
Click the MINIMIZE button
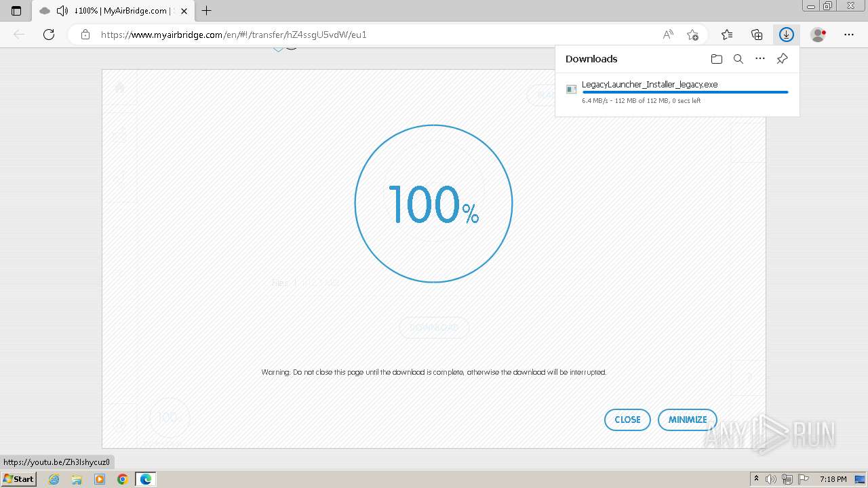[688, 420]
